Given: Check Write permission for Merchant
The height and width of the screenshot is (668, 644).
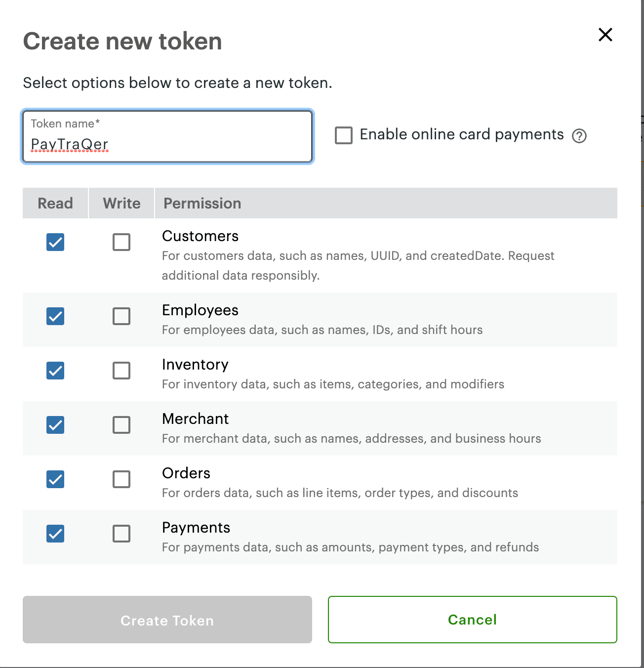Looking at the screenshot, I should (x=121, y=425).
